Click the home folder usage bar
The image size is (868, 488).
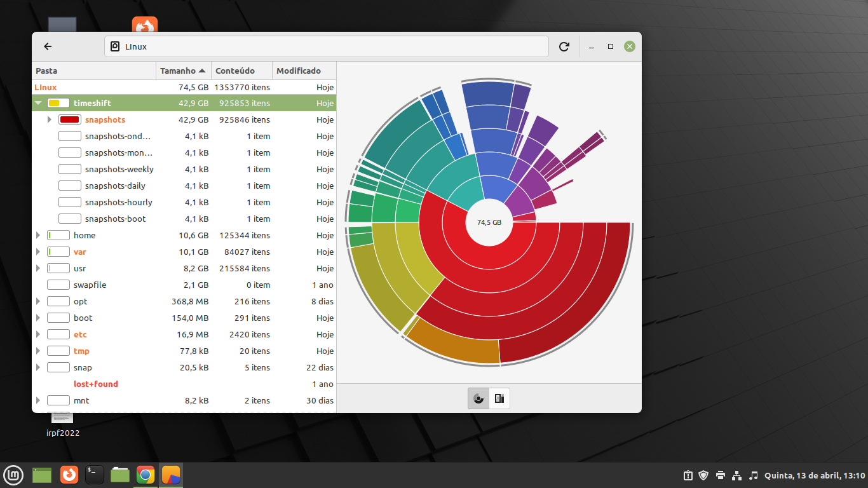click(x=58, y=235)
